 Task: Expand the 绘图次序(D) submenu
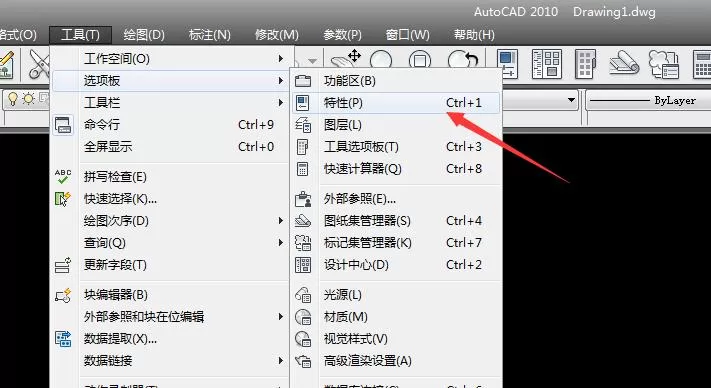point(170,221)
